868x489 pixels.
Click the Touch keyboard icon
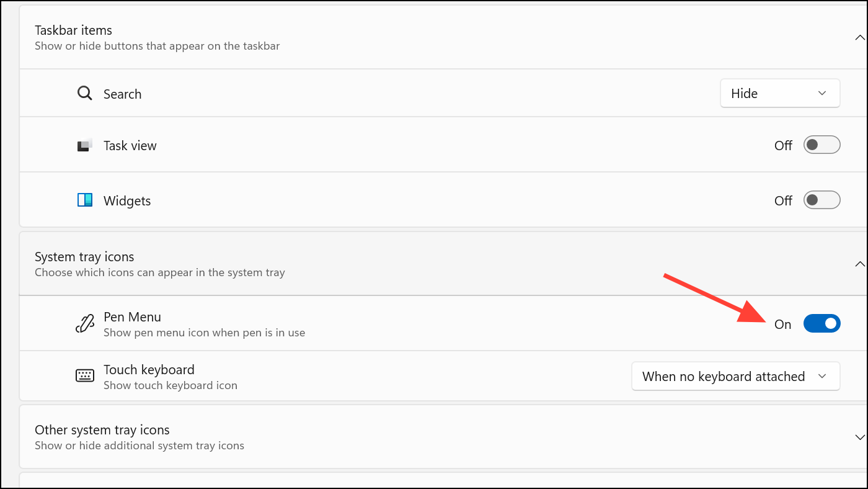coord(84,375)
